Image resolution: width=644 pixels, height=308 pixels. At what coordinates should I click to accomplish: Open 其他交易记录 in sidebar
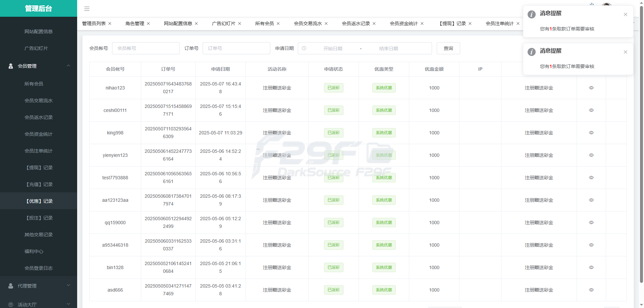tap(39, 235)
